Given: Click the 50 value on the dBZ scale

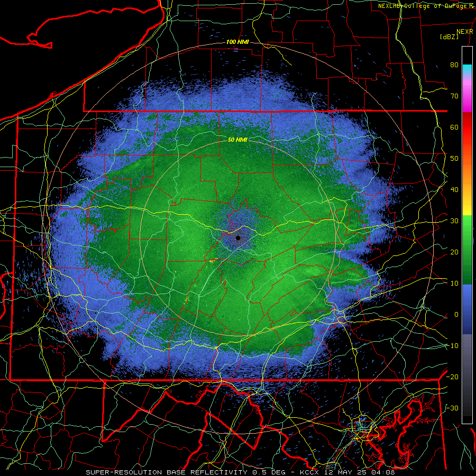Looking at the screenshot, I should point(454,159).
